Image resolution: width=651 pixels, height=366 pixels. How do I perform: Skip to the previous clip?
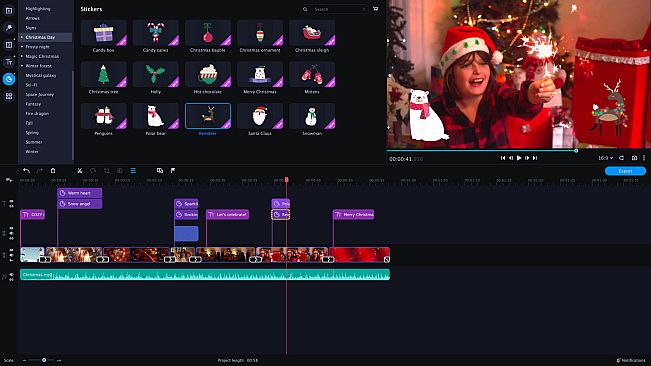point(503,158)
